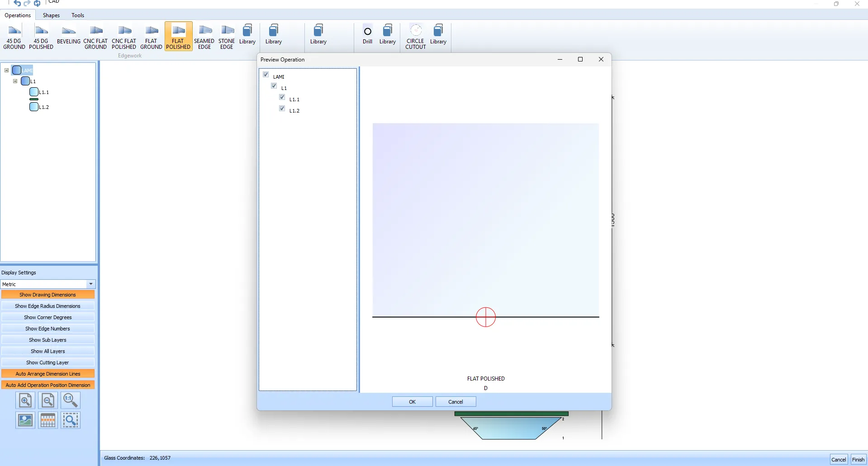
Task: Open the Edgework Library
Action: 247,34
